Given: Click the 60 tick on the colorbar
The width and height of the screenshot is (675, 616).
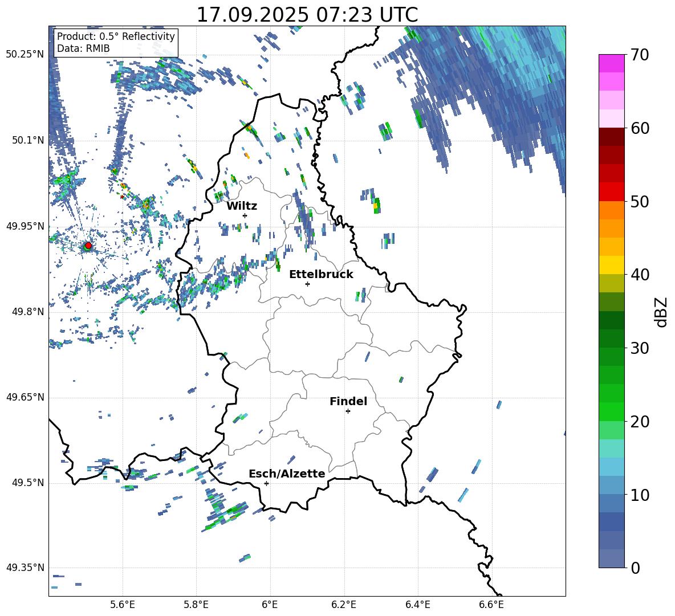Looking at the screenshot, I should coord(640,128).
